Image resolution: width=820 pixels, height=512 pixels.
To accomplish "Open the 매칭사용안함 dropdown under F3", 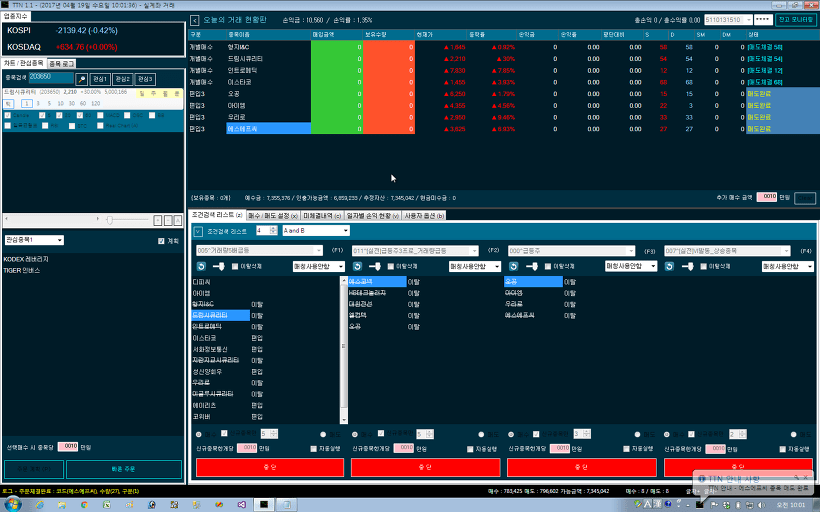I will tap(631, 266).
